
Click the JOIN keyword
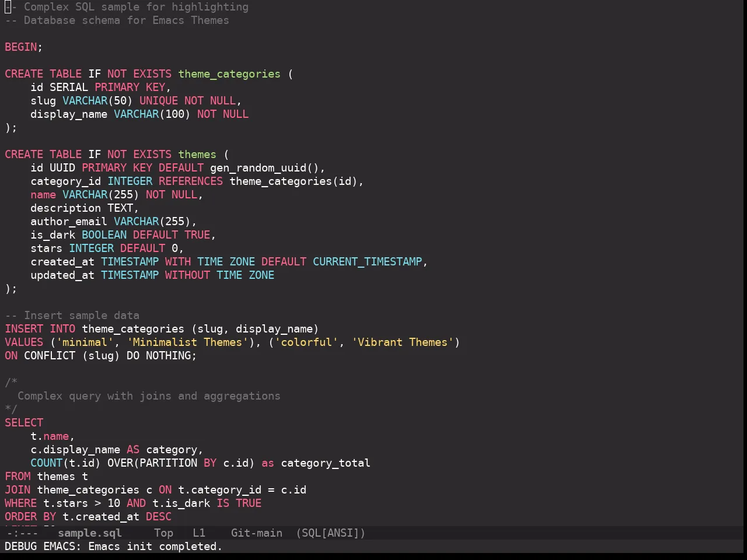(x=18, y=490)
